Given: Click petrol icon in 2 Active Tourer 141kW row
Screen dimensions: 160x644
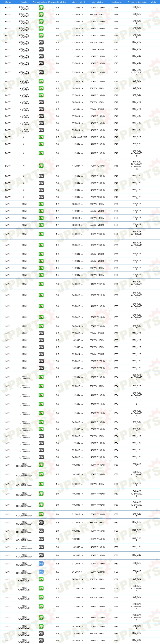Looking at the screenshot, I should click(x=41, y=29).
